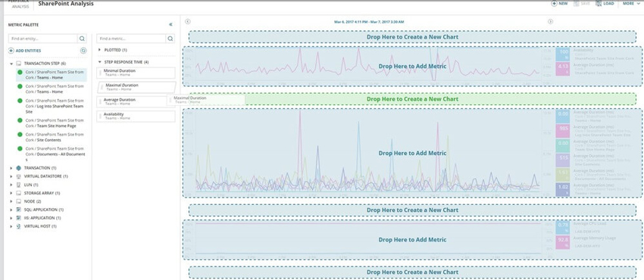Viewport: 644px width, 280px height.
Task: Click the pink 985 legend swatch
Action: point(562,131)
